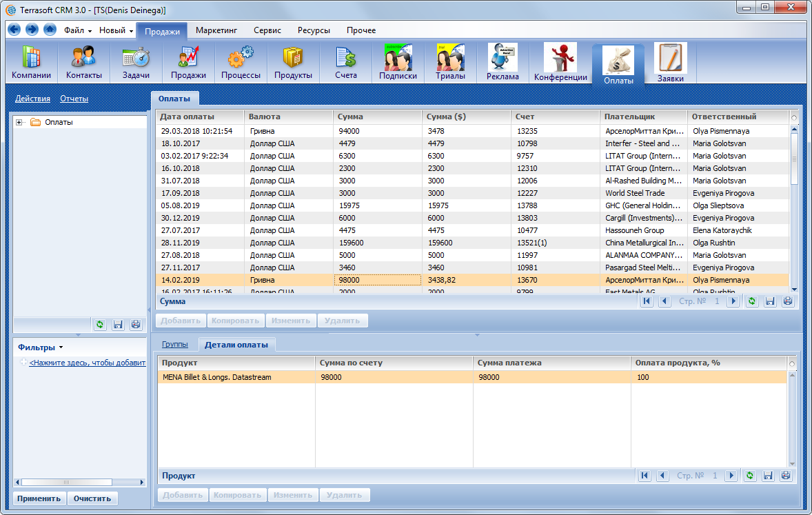Save the folder tree panel settings
This screenshot has height=515, width=812.
(118, 324)
